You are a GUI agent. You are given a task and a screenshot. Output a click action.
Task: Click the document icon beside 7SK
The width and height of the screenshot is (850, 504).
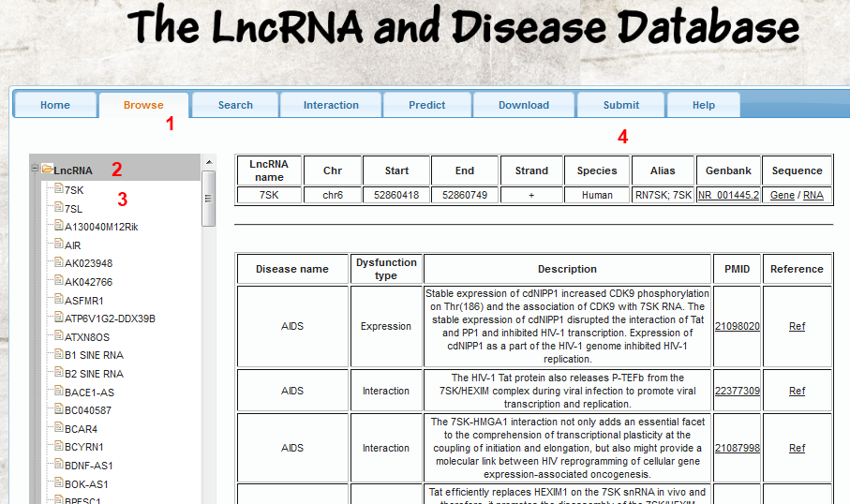pos(58,190)
